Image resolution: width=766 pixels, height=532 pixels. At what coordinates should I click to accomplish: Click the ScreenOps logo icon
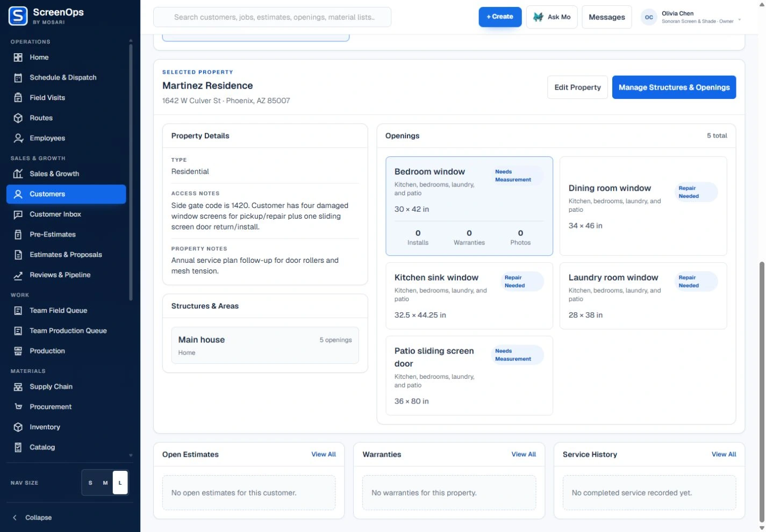click(18, 16)
